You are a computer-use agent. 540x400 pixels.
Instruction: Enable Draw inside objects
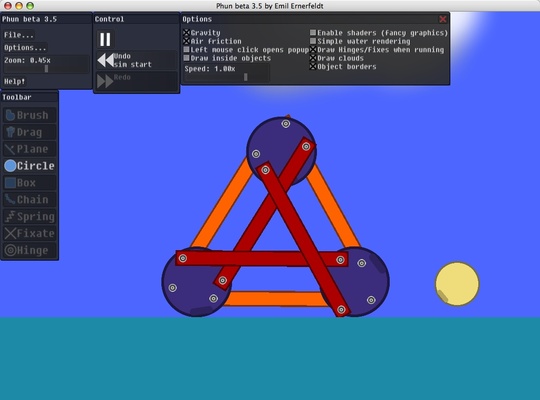(186, 58)
